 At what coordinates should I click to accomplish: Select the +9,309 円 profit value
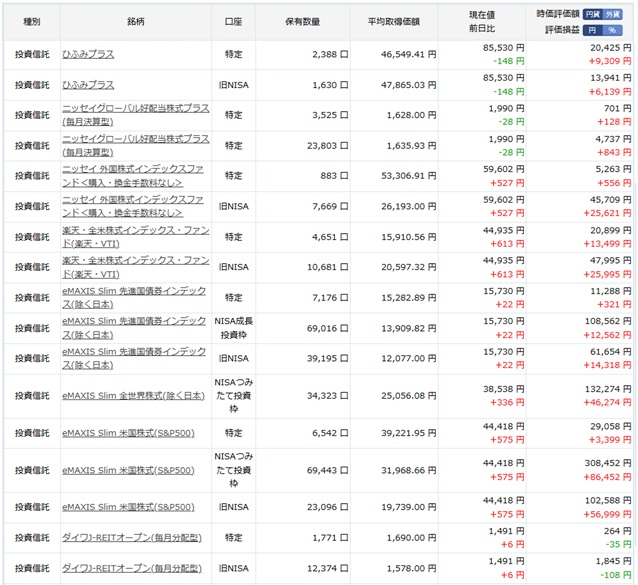(x=610, y=61)
